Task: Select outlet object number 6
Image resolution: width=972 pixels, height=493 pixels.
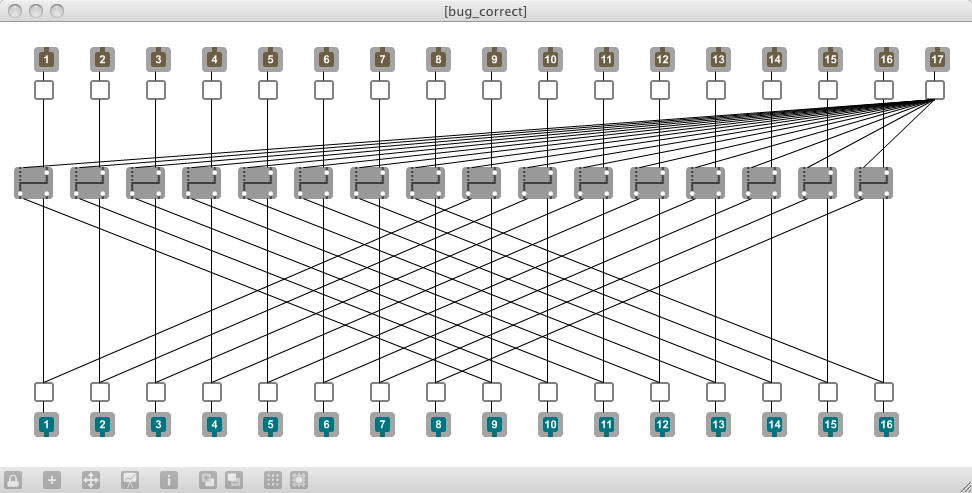Action: (326, 425)
